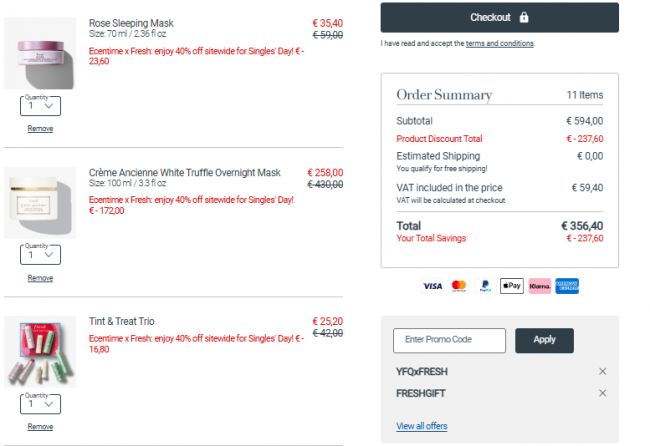Open quantity dropdown for Crème Ancienne Mask

[x=40, y=254]
